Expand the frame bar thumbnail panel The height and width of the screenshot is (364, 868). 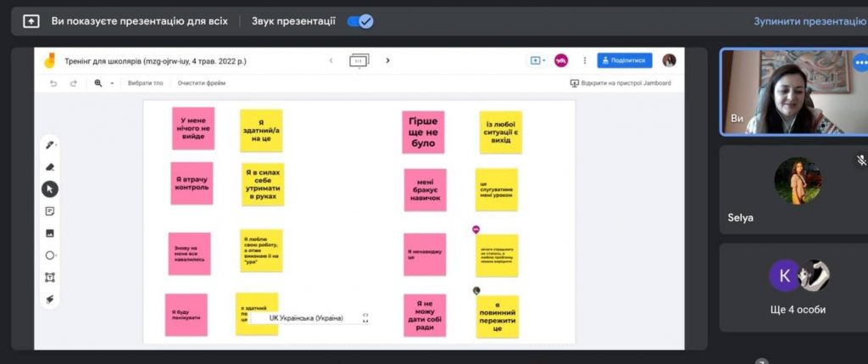point(359,60)
